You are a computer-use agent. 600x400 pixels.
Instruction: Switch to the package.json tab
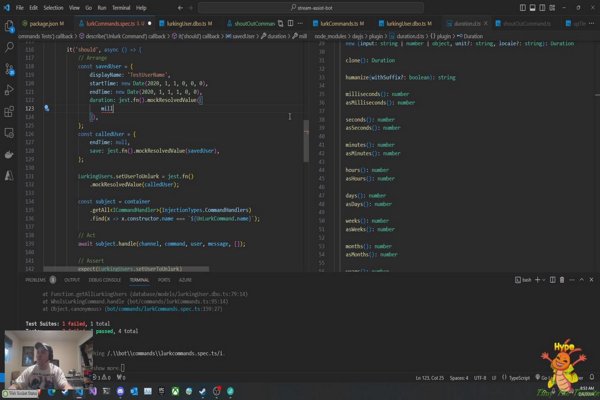(x=43, y=24)
